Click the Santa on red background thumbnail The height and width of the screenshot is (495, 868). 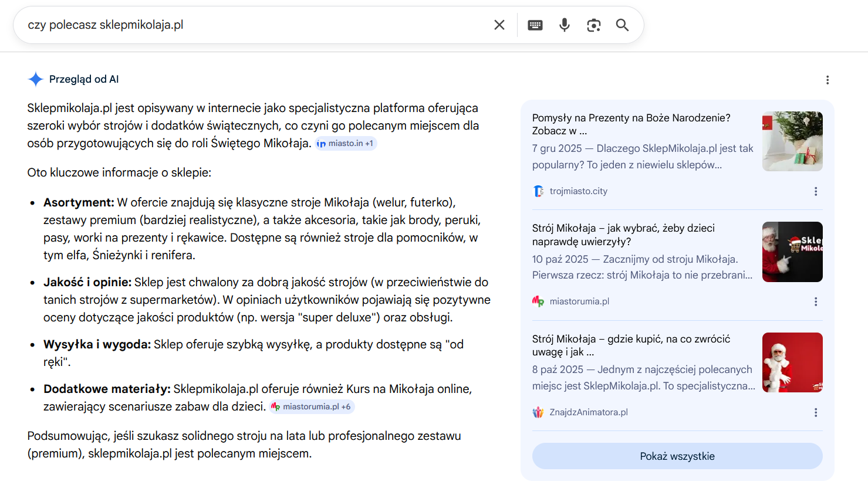click(792, 362)
